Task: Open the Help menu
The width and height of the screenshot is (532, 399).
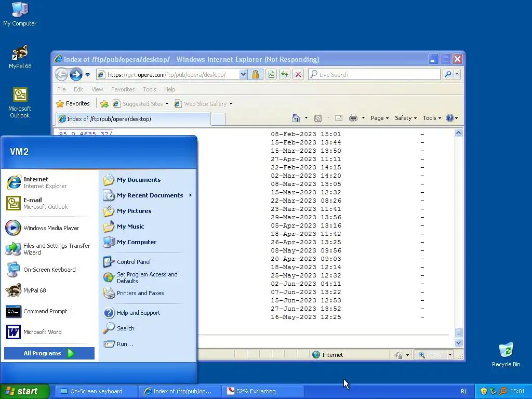Action: pos(170,89)
